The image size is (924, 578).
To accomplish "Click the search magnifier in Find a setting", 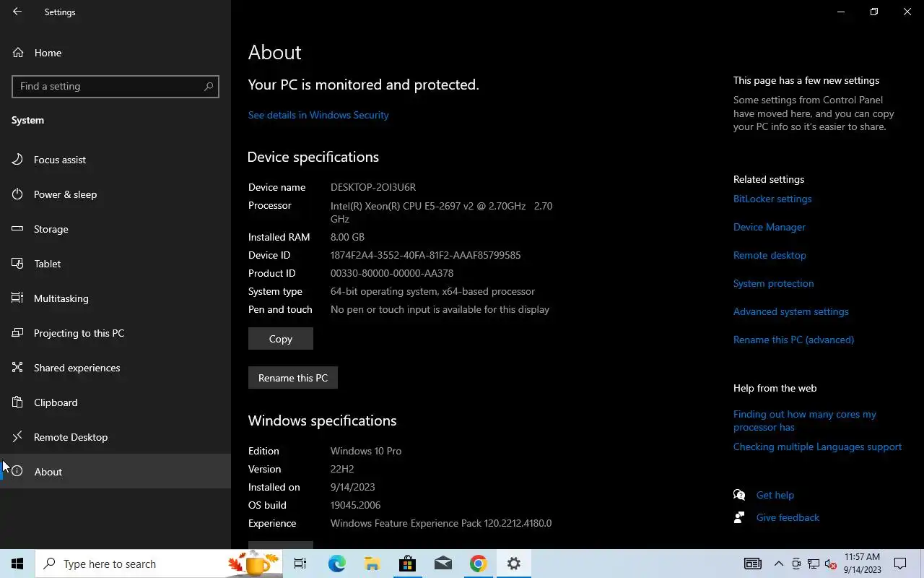I will click(209, 86).
